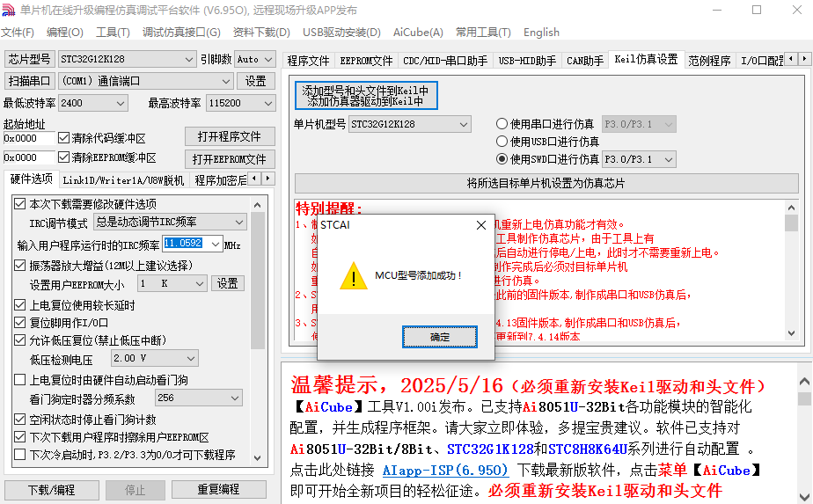Toggle 振荡器放大增益 checkbox
The height and width of the screenshot is (504, 813).
tap(19, 266)
